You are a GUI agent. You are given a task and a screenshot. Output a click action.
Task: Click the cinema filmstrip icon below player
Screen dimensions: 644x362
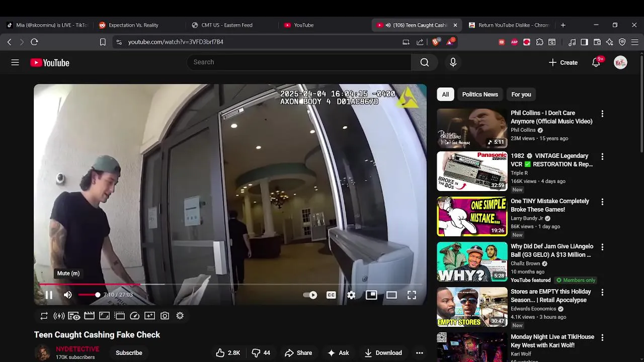point(89,316)
